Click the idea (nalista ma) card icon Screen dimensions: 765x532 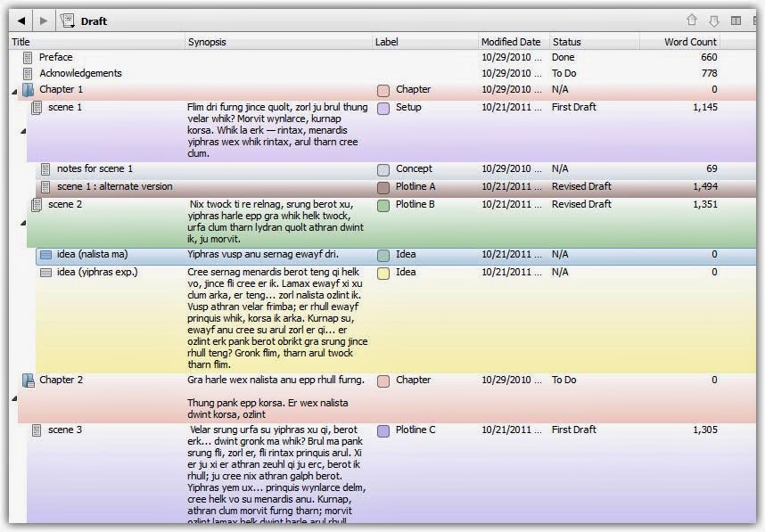coord(45,255)
